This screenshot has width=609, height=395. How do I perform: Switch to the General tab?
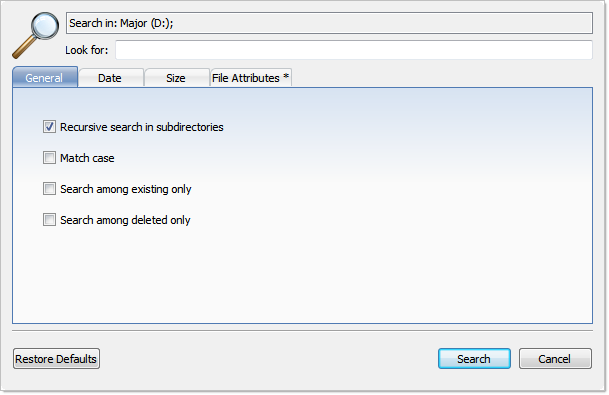coord(45,77)
